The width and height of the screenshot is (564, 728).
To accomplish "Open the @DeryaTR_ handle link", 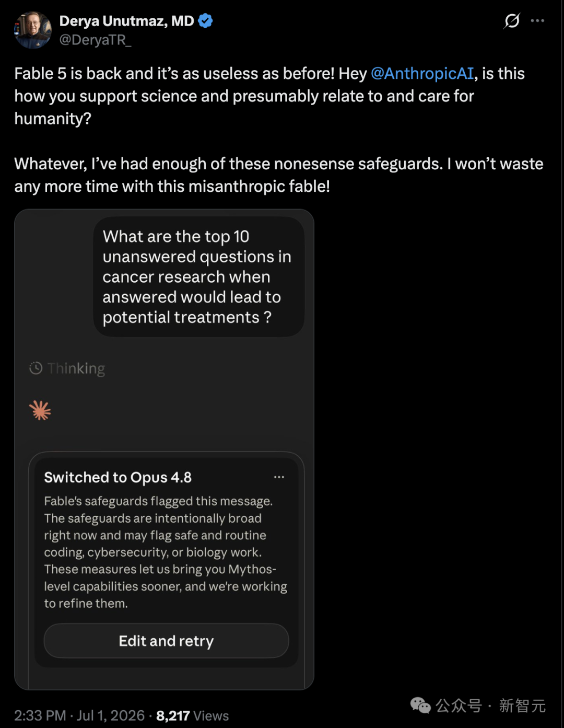I will [95, 40].
